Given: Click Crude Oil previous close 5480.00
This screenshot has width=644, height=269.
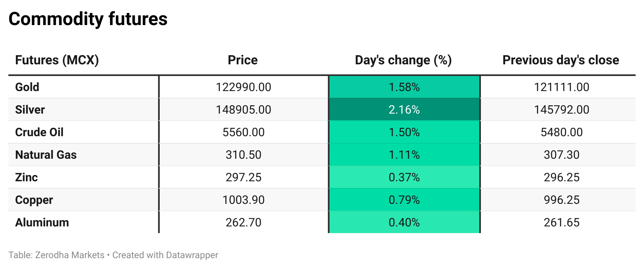Looking at the screenshot, I should point(562,132).
